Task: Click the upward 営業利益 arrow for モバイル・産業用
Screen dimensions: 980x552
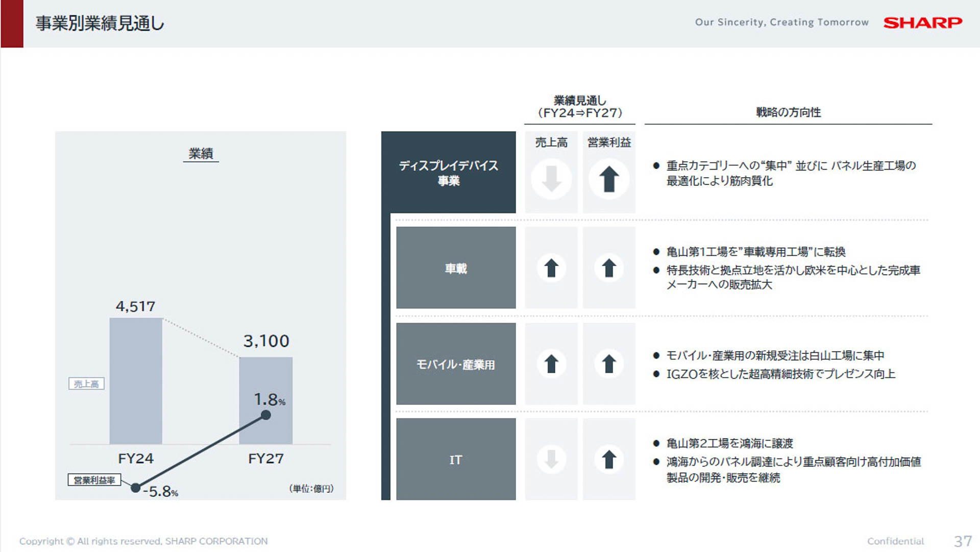Action: pos(608,364)
